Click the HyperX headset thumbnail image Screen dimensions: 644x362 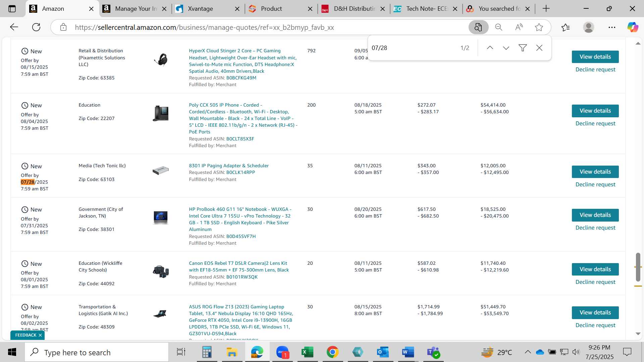[x=161, y=60]
